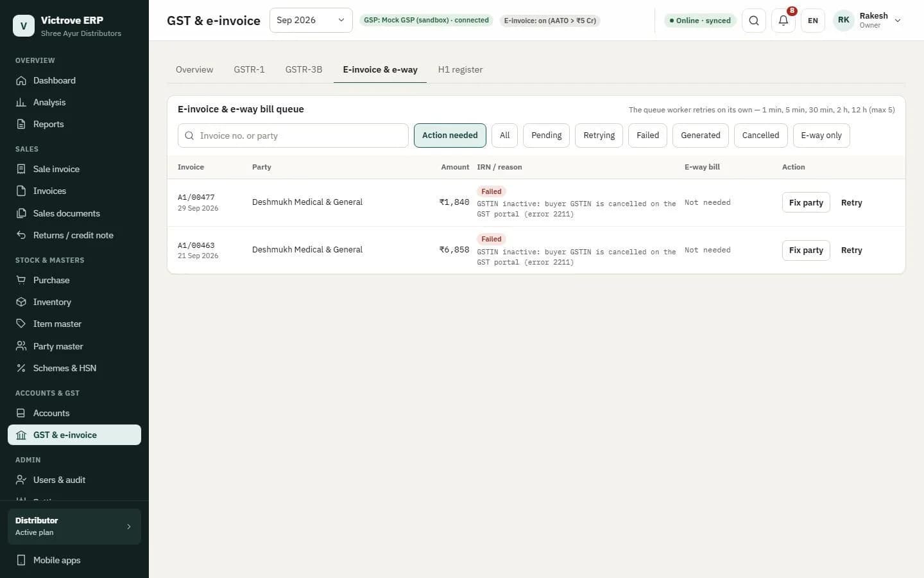924x578 pixels.
Task: Open the Inventory page
Action: (74, 302)
